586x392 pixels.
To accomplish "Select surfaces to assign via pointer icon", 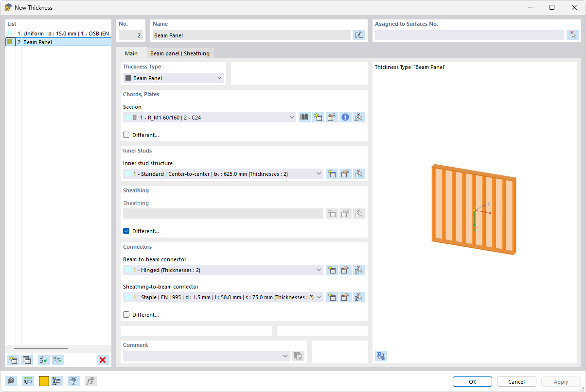I will coord(572,34).
